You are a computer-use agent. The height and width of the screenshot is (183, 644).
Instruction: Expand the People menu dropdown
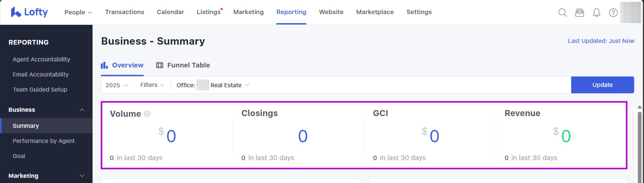(78, 12)
